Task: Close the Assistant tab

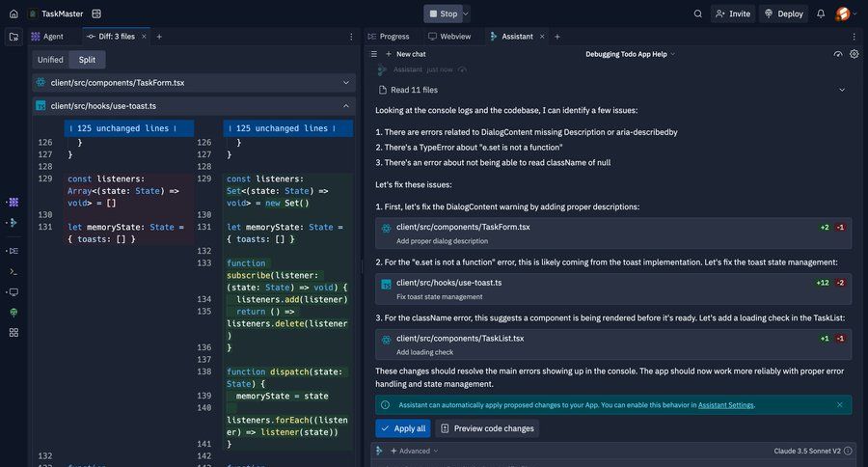Action: click(542, 37)
